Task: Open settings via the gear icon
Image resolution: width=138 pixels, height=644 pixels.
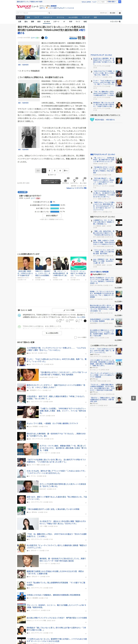Action: pyautogui.click(x=120, y=13)
